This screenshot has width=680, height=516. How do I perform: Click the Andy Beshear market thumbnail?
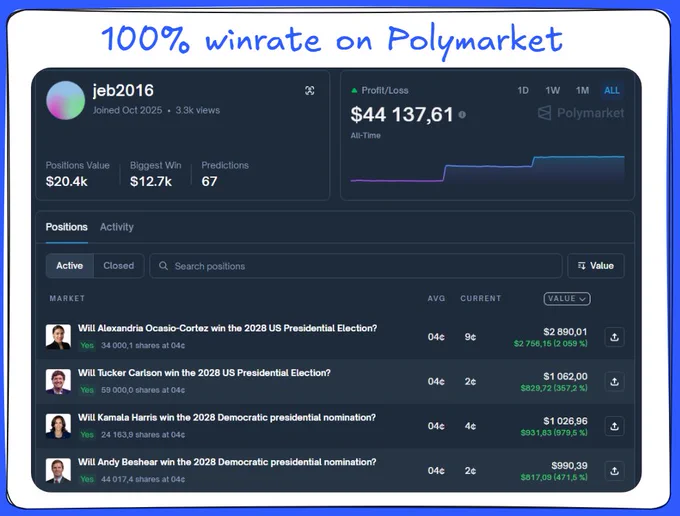58,471
